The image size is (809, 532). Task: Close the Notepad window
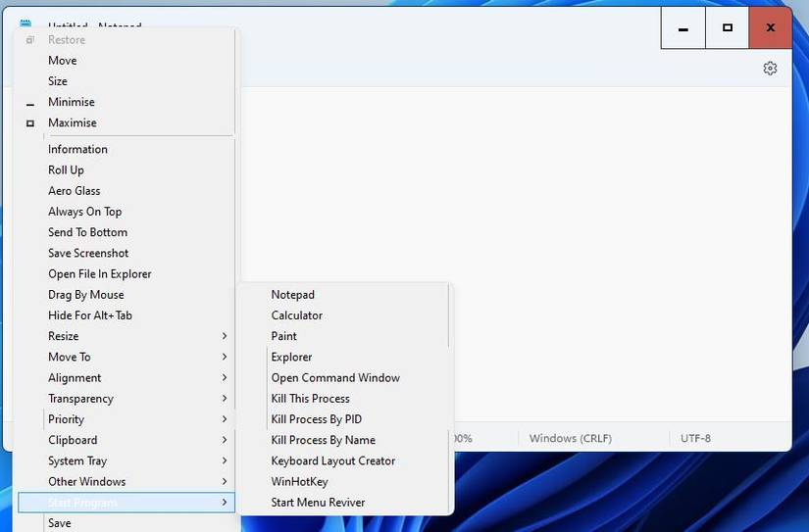(x=771, y=27)
